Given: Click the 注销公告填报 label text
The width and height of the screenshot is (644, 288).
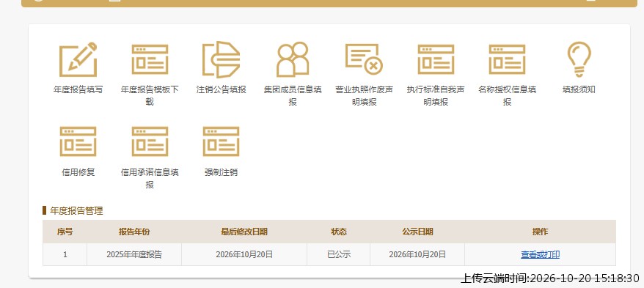Looking at the screenshot, I should [x=221, y=89].
